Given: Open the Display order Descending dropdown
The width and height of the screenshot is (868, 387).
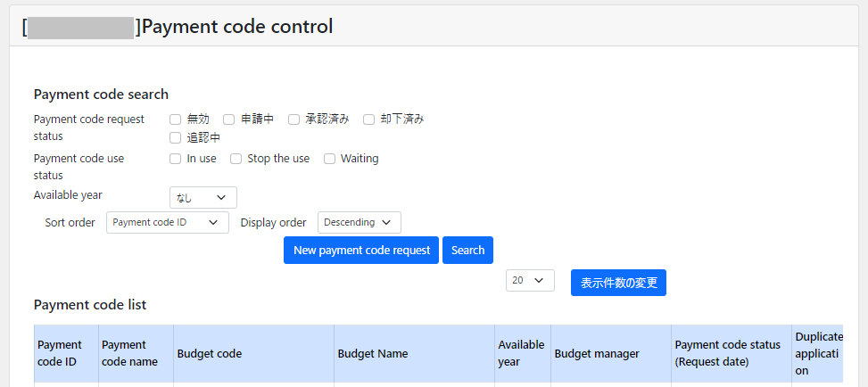Looking at the screenshot, I should (359, 223).
